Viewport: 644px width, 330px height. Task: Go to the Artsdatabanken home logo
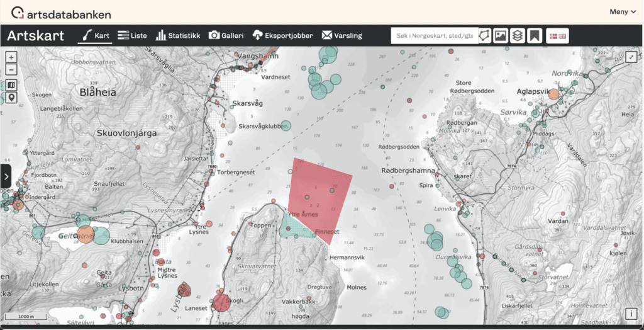tap(62, 13)
